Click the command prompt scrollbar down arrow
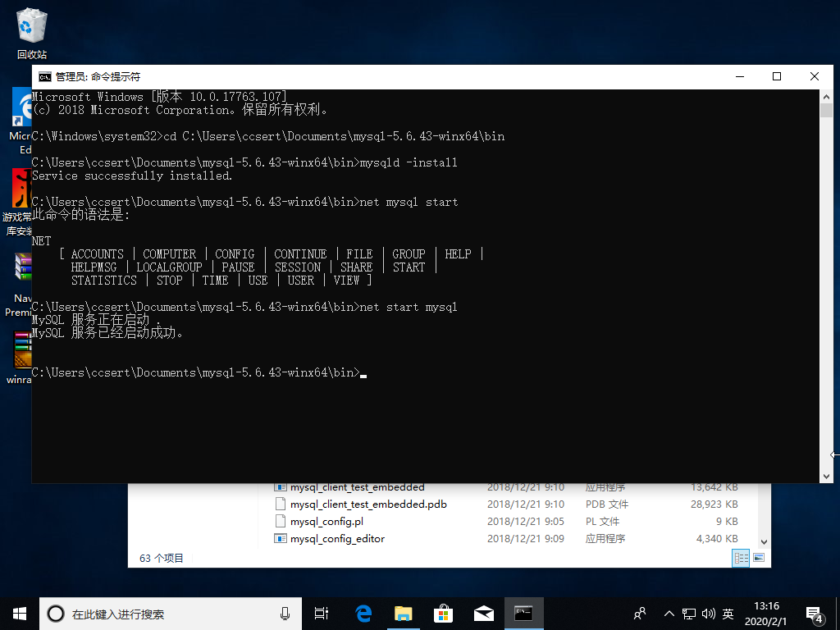Viewport: 840px width, 630px height. pos(826,477)
